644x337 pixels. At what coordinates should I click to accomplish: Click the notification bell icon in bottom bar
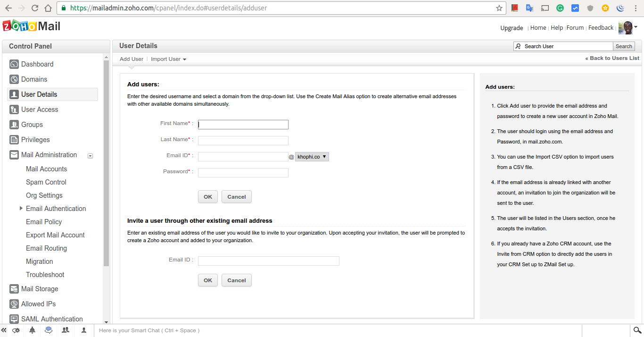pos(32,330)
